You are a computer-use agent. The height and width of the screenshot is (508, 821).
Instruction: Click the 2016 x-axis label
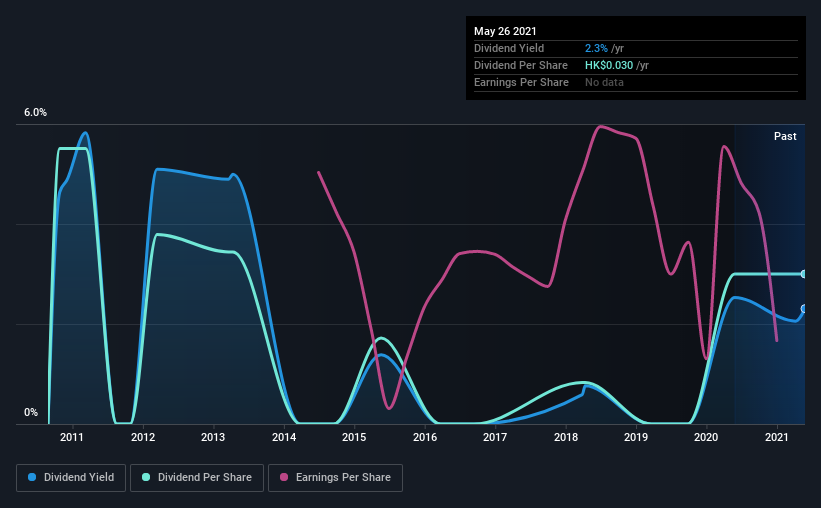click(425, 437)
